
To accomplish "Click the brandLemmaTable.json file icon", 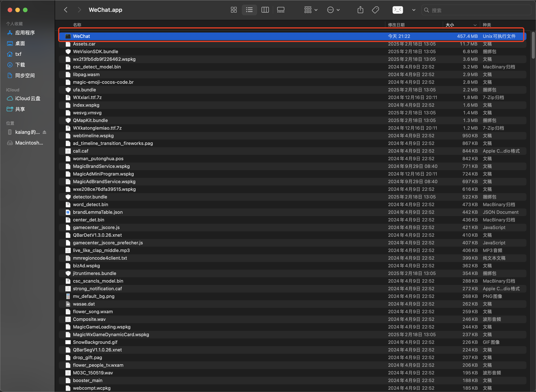I will tap(68, 212).
